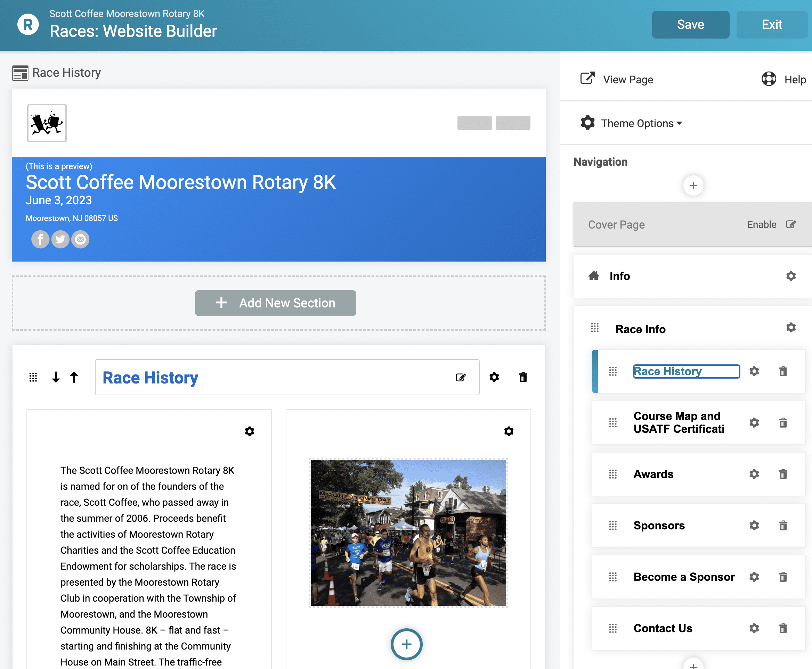Click the Scott Coffee Moorestown Rotary 8K banner title
Viewport: 812px width, 669px height.
pyautogui.click(x=181, y=182)
